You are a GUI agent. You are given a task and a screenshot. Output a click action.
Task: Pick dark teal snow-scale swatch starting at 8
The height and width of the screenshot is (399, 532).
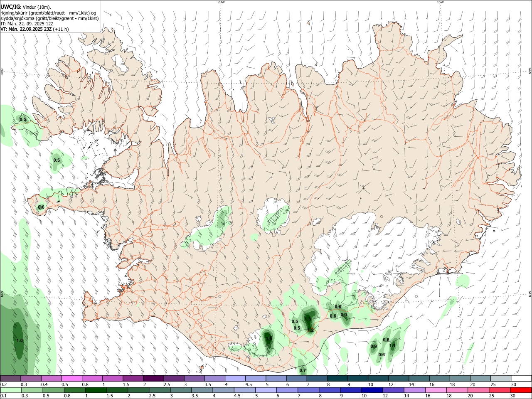pyautogui.click(x=337, y=378)
